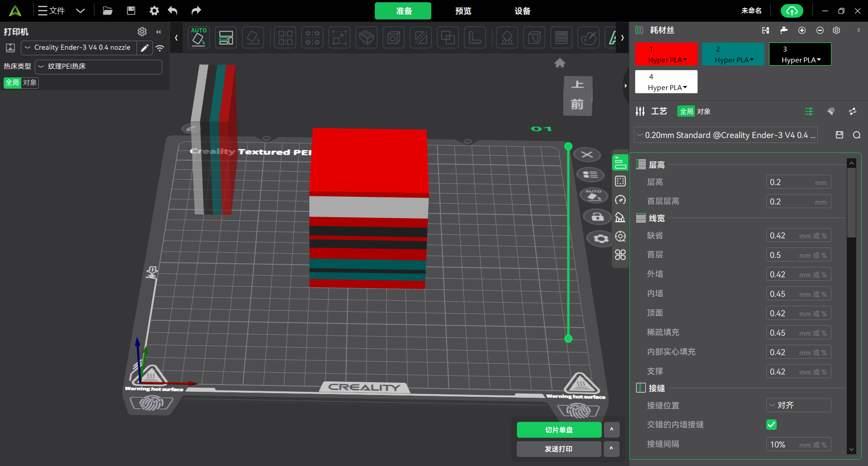
Task: Click the process preset search icon
Action: click(857, 135)
